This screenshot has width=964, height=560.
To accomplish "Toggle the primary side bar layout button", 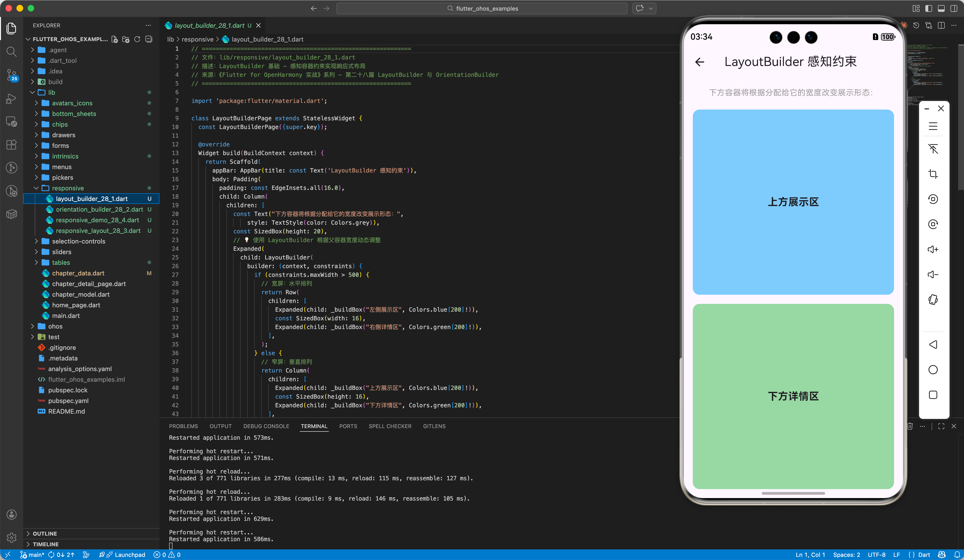I will (x=928, y=8).
